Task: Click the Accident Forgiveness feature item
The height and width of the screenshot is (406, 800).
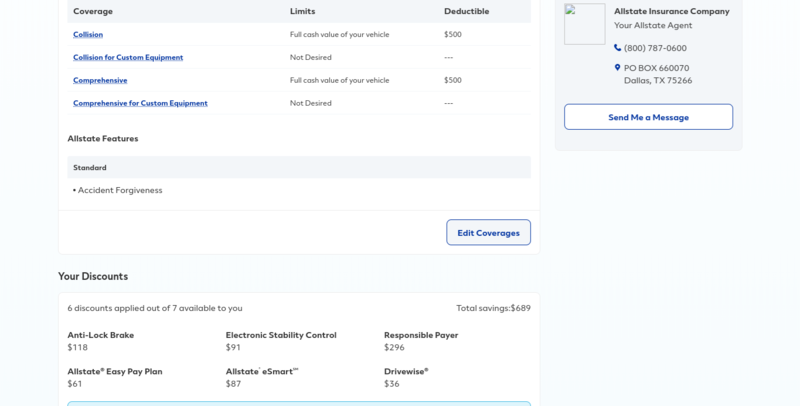Action: coord(119,190)
